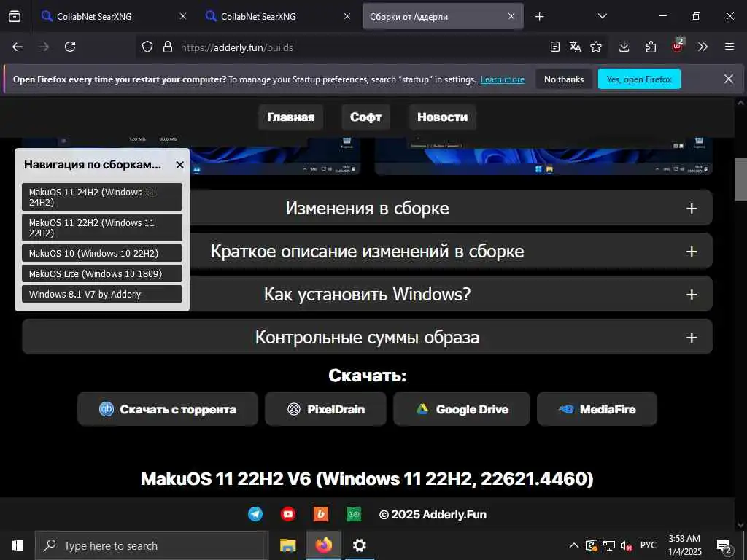Show more tools overflow chevrons
This screenshot has height=560, width=747.
point(703,47)
